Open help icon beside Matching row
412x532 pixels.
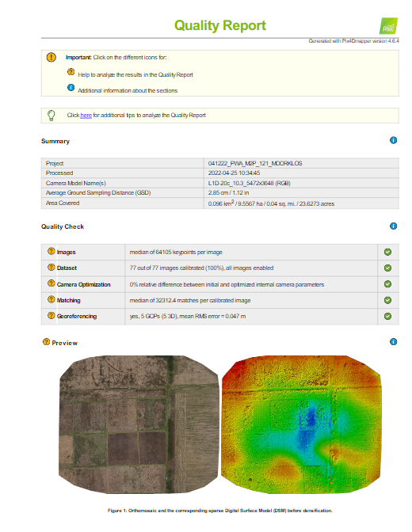[51, 299]
